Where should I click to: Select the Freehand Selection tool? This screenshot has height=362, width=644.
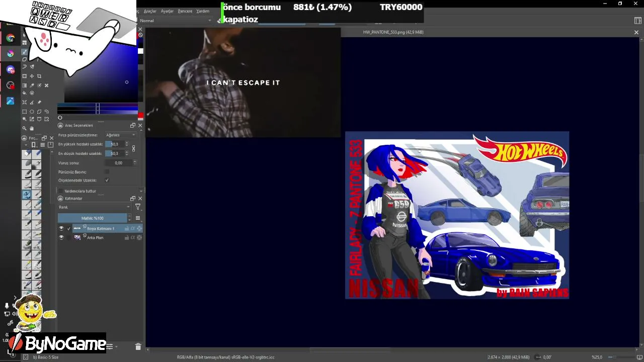(47, 112)
